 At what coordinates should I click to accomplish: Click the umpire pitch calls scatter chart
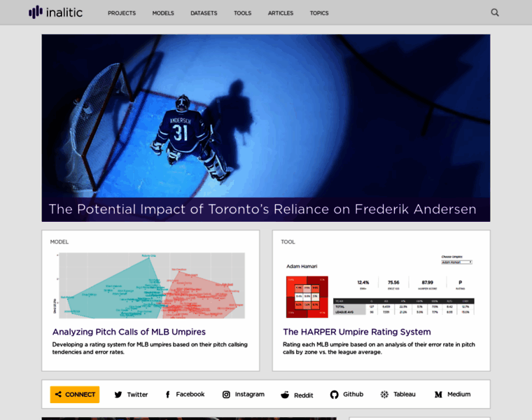150,286
